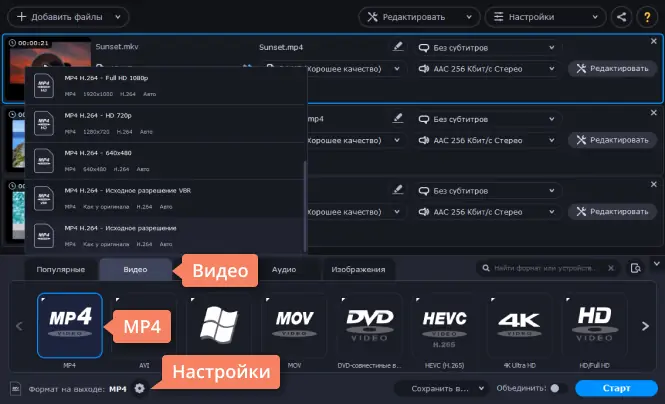Collapse the format panel with the chevron

coord(657,264)
